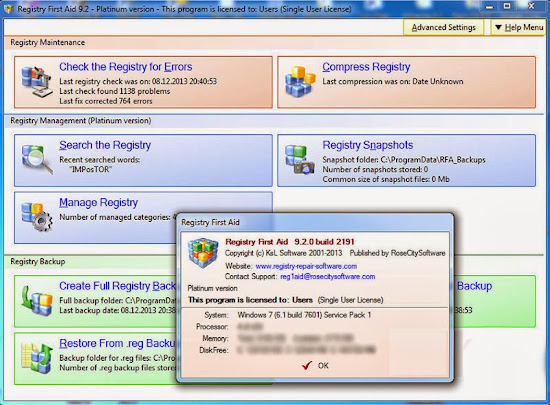The image size is (550, 405).
Task: Click the 'Last backup date' text
Action: (117, 310)
